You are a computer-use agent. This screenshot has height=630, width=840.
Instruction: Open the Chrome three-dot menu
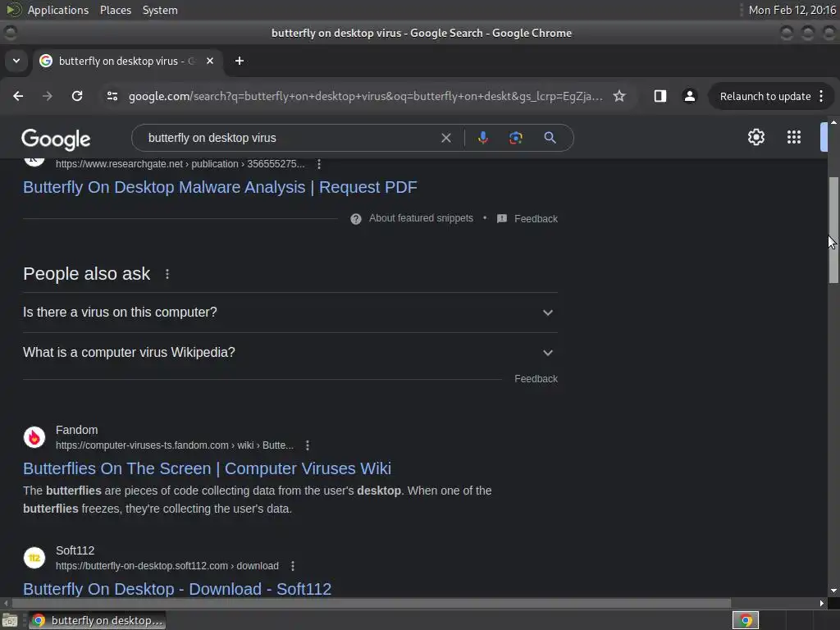(x=821, y=96)
